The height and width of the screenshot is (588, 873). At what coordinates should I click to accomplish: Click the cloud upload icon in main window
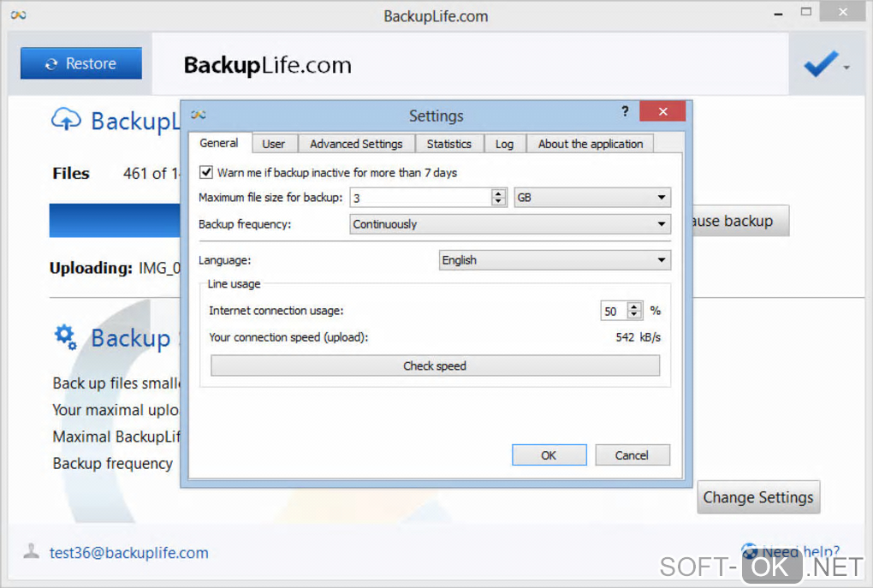pos(66,119)
